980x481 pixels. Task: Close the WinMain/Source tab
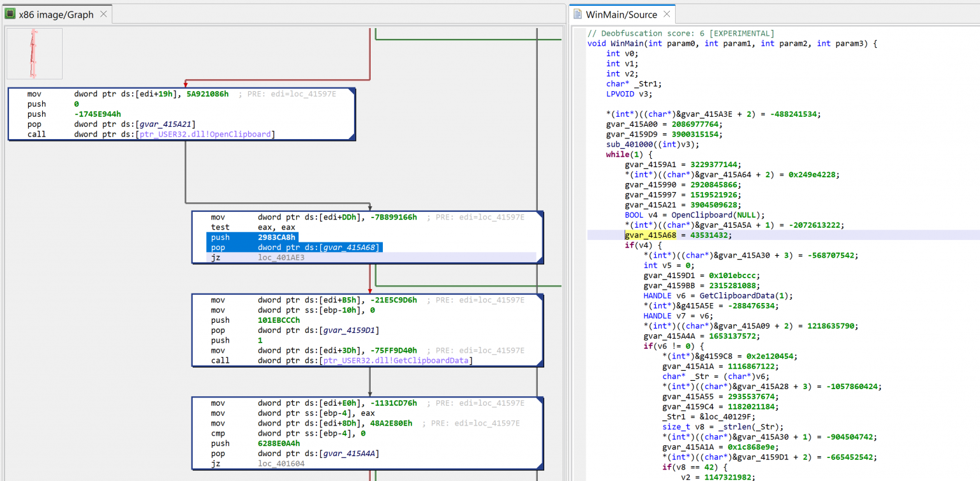667,13
